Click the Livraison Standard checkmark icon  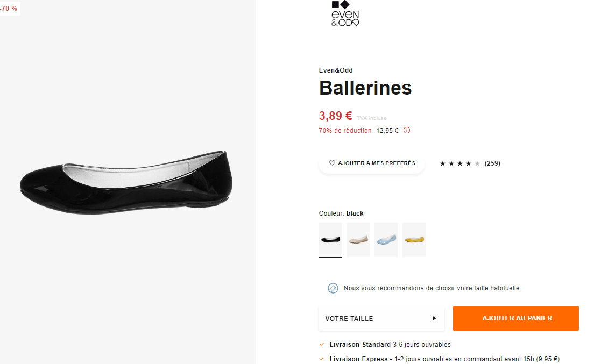pos(322,344)
